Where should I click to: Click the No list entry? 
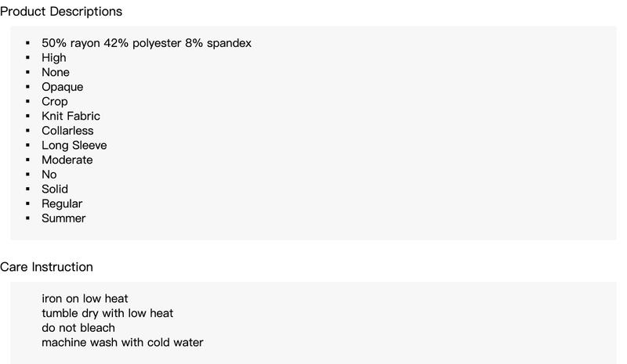point(49,175)
